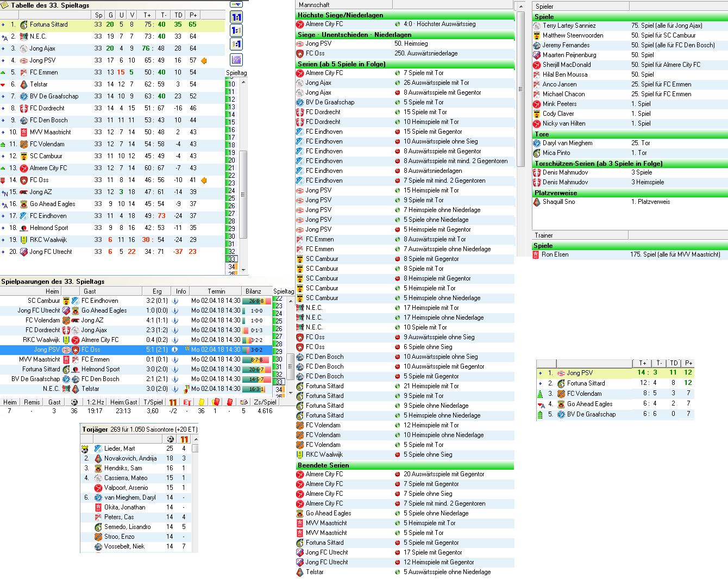Viewport: 728px width, 579px height.
Task: Click the Sp column header in the league table
Action: [x=98, y=15]
